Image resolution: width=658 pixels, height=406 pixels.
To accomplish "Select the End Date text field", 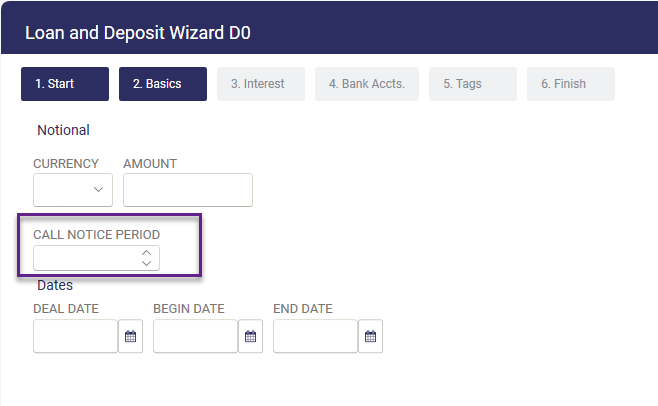I will pos(316,336).
